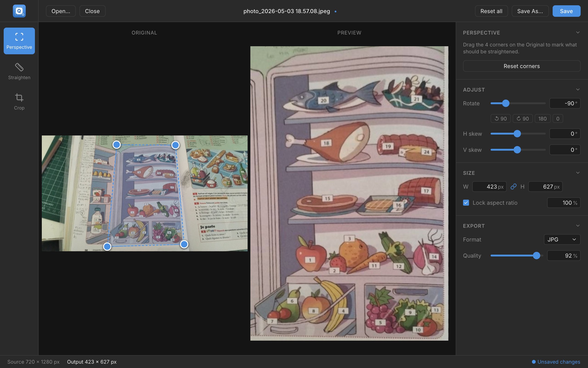Click the 100 % scale field
Screen dimensions: 588x368
tap(564, 203)
